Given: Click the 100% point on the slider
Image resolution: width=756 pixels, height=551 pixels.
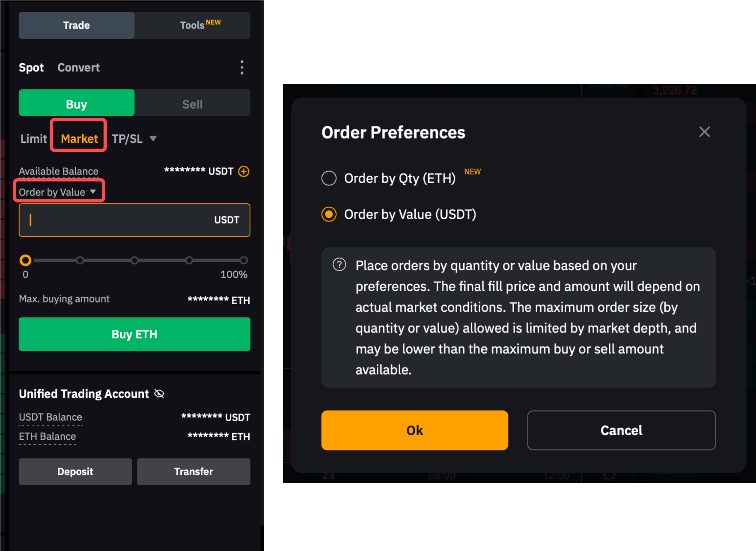Looking at the screenshot, I should coord(244,260).
